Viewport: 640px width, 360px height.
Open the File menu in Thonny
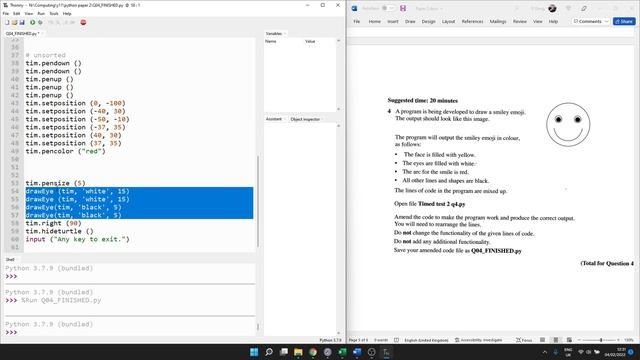tap(6, 13)
